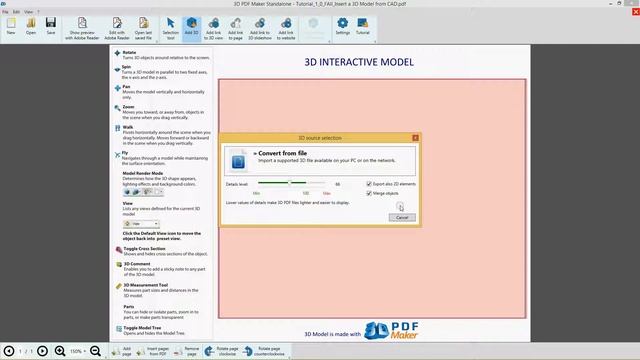Rotate page clockwise
The height and width of the screenshot is (360, 640).
pos(222,351)
